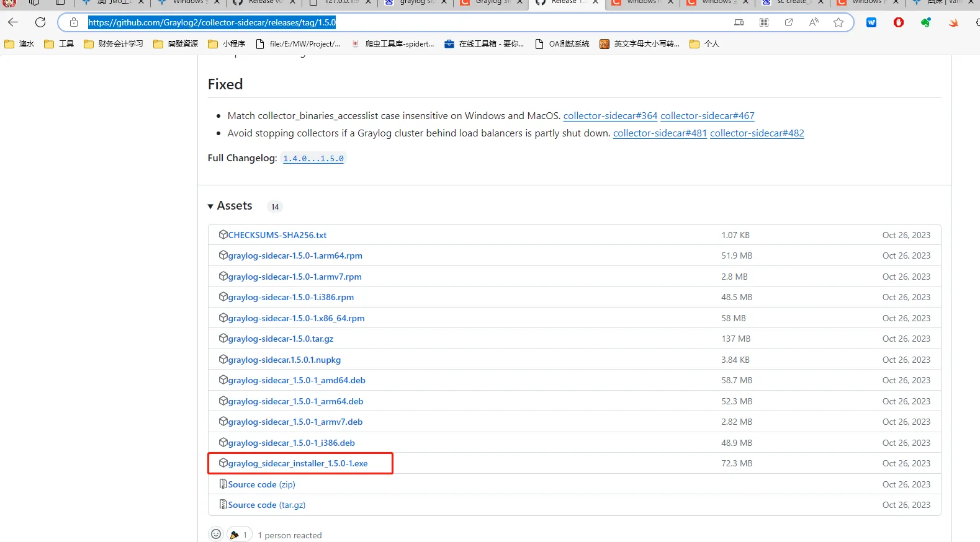
Task: Favorite this page with the star icon
Action: [838, 22]
